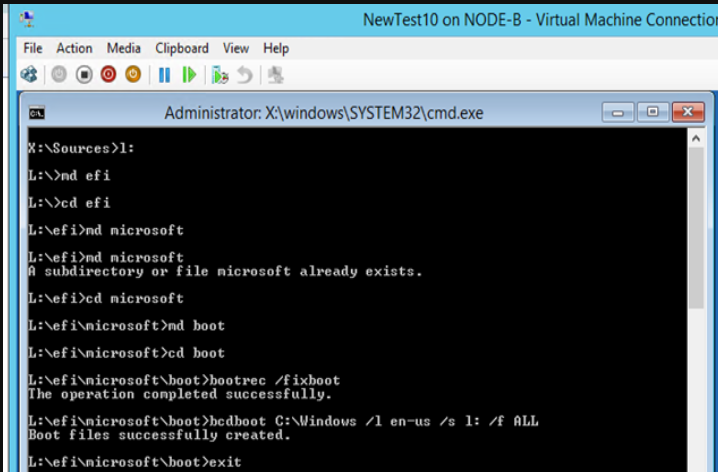Click the 'already exists' error message line
The image size is (718, 472).
[x=225, y=271]
